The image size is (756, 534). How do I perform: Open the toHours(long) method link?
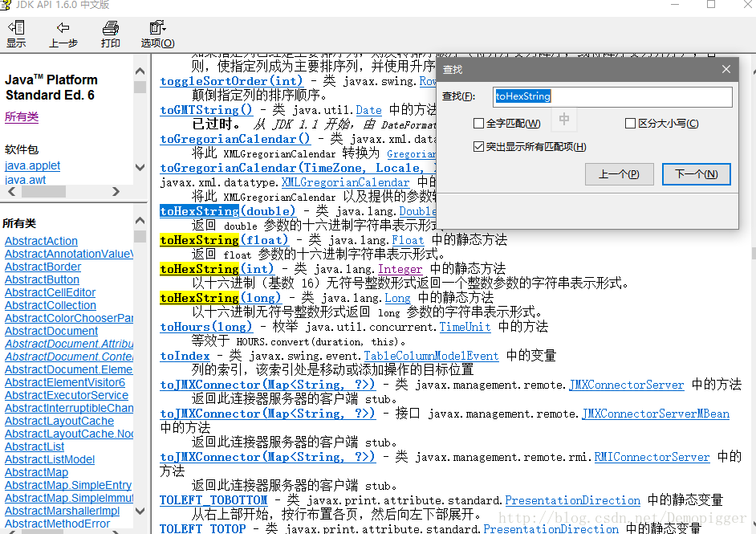[x=206, y=327]
